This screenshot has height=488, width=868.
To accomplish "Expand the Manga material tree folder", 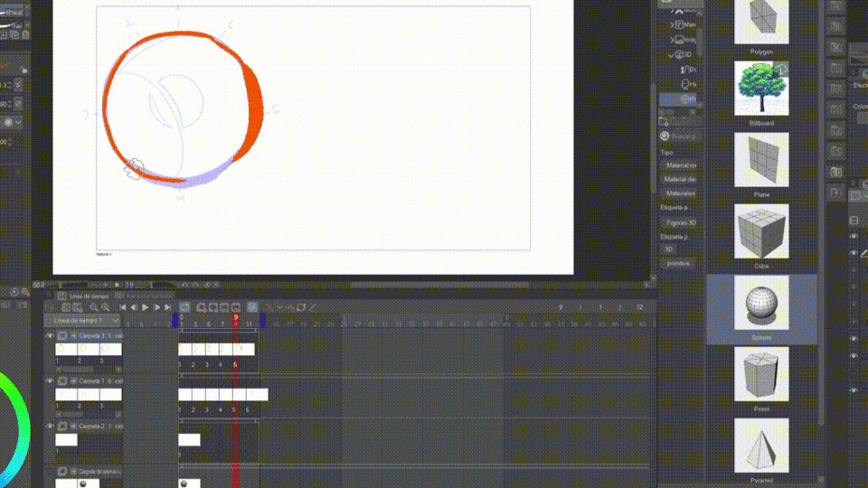I will point(672,25).
